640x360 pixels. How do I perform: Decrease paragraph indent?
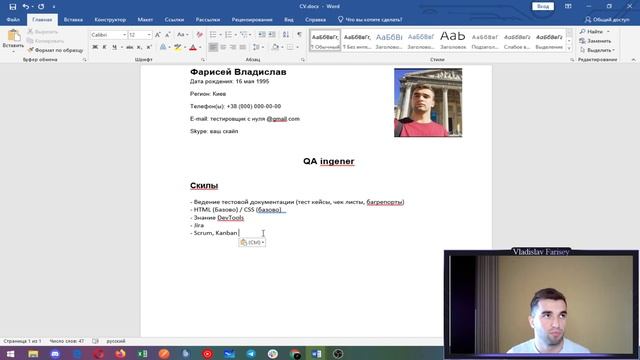(262, 35)
